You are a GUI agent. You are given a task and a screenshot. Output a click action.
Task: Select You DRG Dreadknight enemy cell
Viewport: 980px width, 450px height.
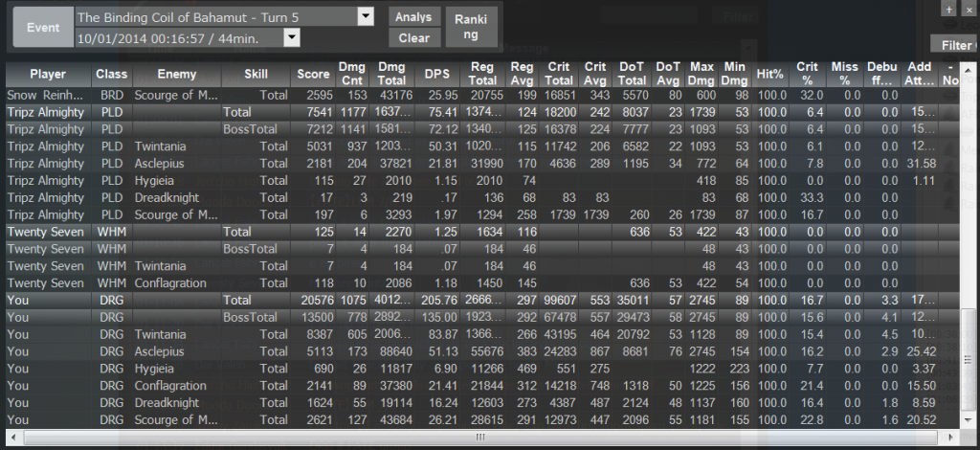pos(167,402)
